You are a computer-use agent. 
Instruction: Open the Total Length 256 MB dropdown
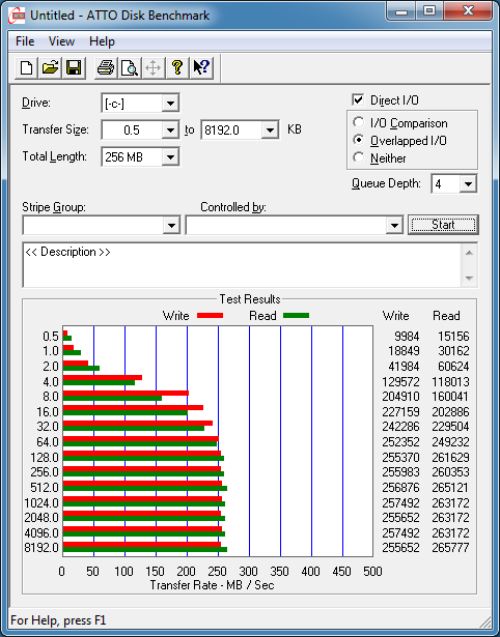point(170,157)
